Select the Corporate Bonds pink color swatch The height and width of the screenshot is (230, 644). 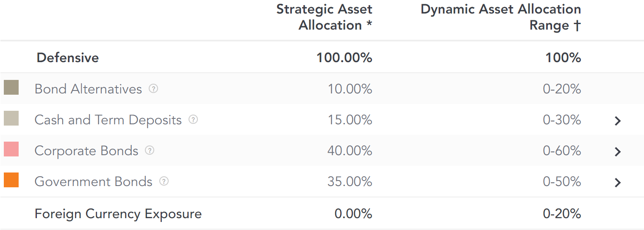point(11,149)
